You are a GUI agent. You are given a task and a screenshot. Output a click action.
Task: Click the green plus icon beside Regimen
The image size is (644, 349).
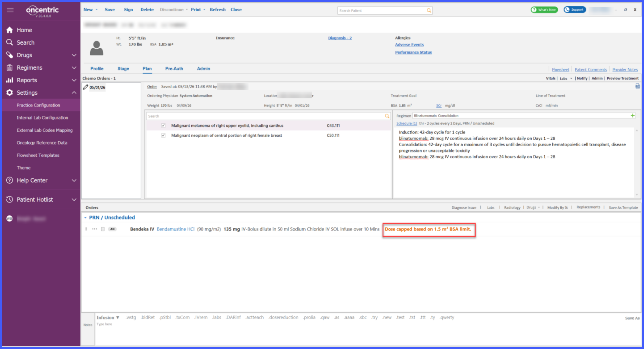(632, 115)
